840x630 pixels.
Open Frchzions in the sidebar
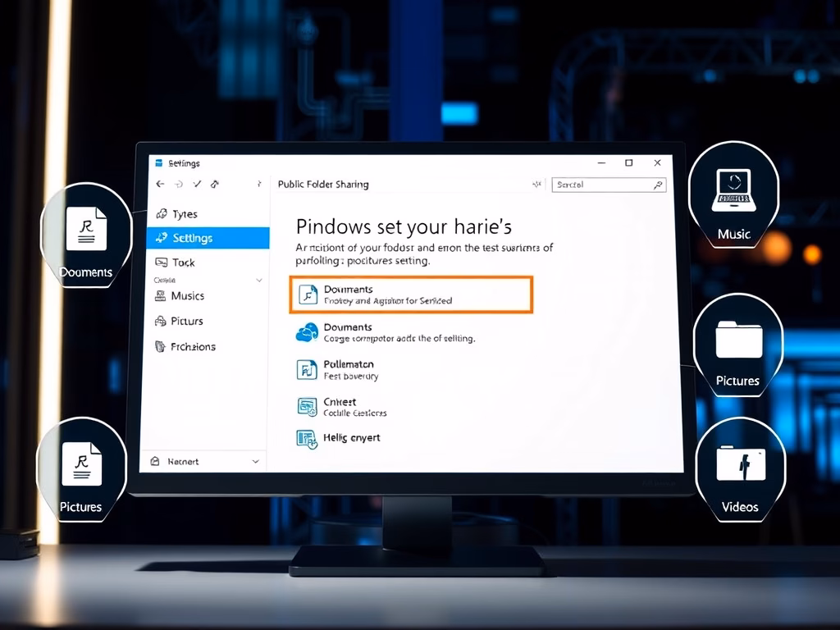point(193,347)
